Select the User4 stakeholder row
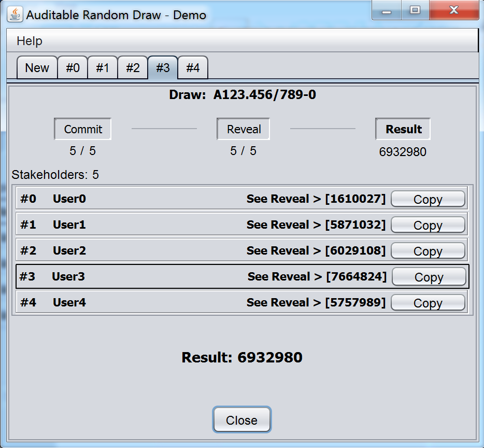This screenshot has width=484, height=448. pyautogui.click(x=242, y=302)
